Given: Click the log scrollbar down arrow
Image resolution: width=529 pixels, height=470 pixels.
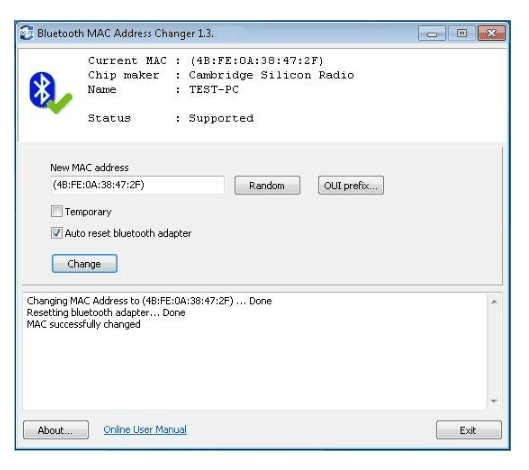Looking at the screenshot, I should [x=494, y=401].
